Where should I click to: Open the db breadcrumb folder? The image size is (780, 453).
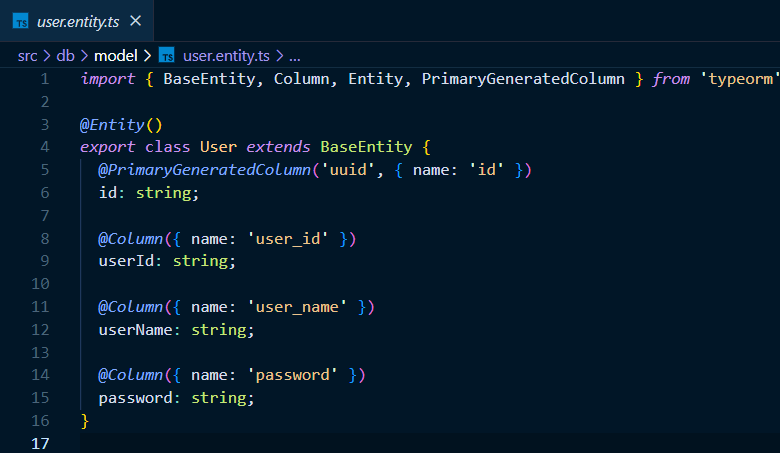click(65, 56)
